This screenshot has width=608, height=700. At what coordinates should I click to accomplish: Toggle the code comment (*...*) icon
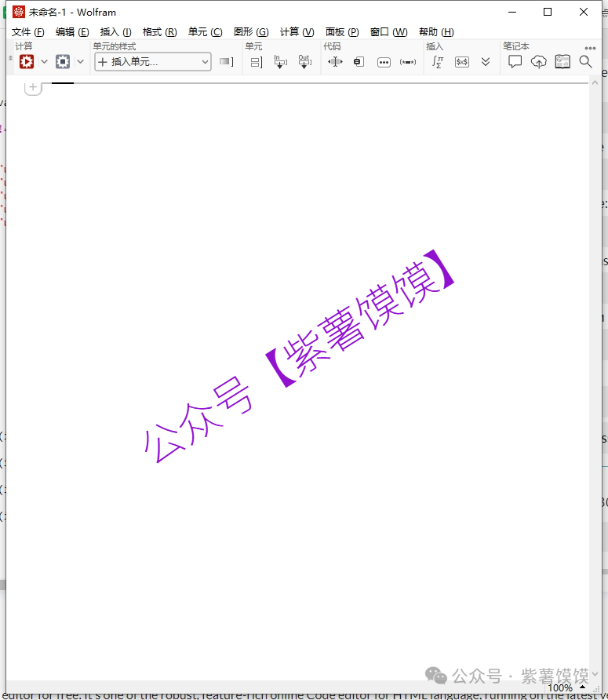[x=408, y=61]
